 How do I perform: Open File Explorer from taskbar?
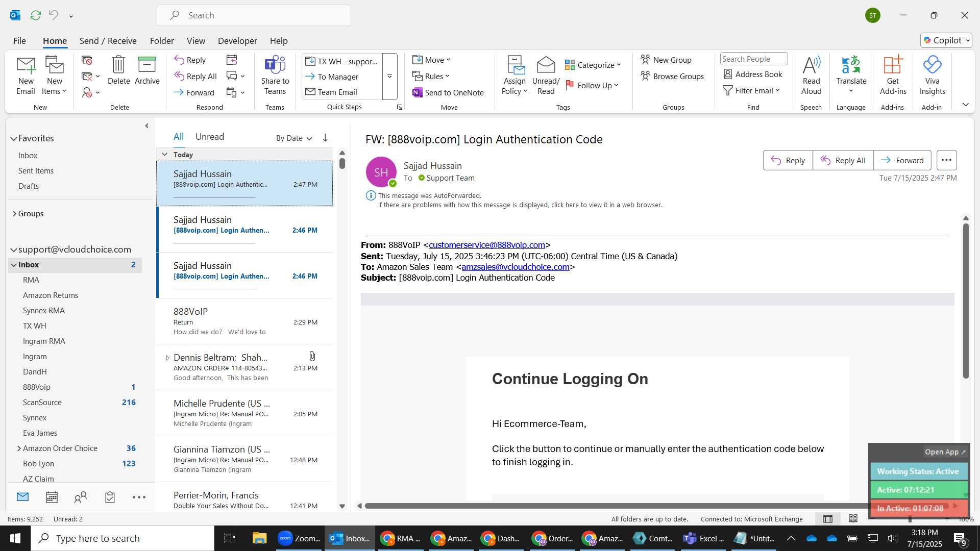[259, 538]
